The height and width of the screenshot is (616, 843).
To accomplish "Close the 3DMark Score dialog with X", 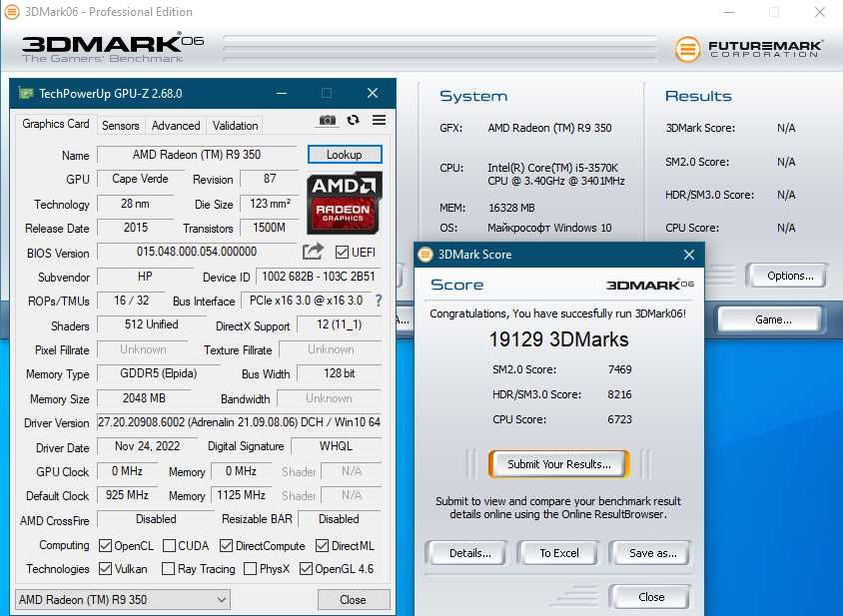I will click(689, 255).
